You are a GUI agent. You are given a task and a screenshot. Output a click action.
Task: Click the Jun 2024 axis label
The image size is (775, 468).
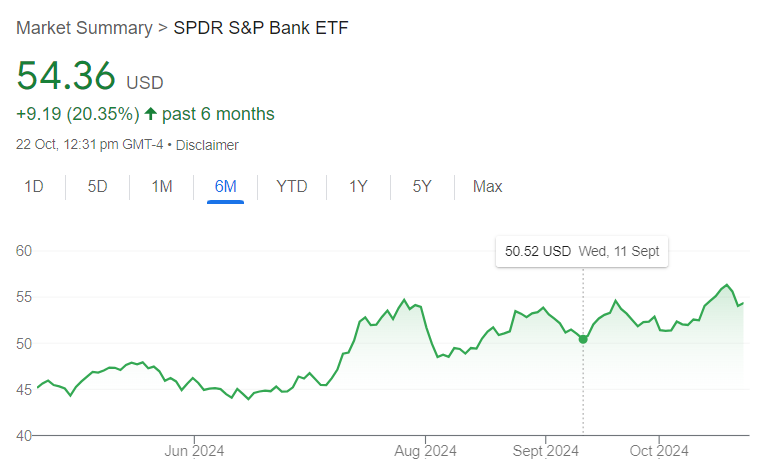click(x=194, y=450)
